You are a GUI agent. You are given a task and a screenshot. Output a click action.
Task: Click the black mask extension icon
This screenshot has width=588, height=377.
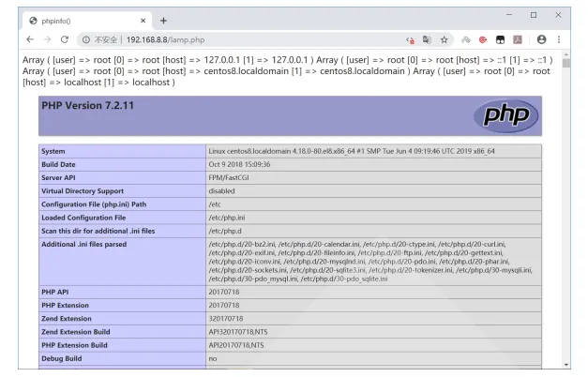coord(500,39)
